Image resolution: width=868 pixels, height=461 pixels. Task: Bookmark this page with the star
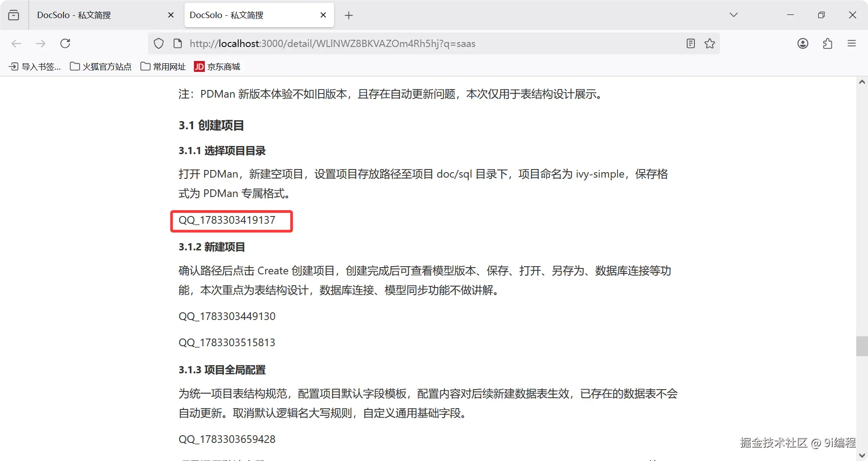coord(710,43)
